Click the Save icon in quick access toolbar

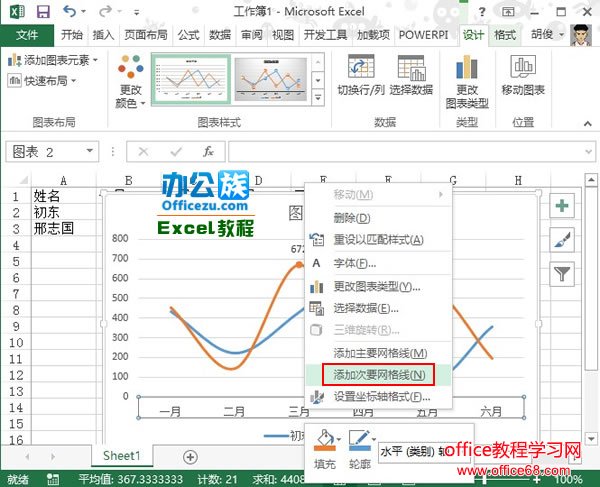[x=43, y=12]
